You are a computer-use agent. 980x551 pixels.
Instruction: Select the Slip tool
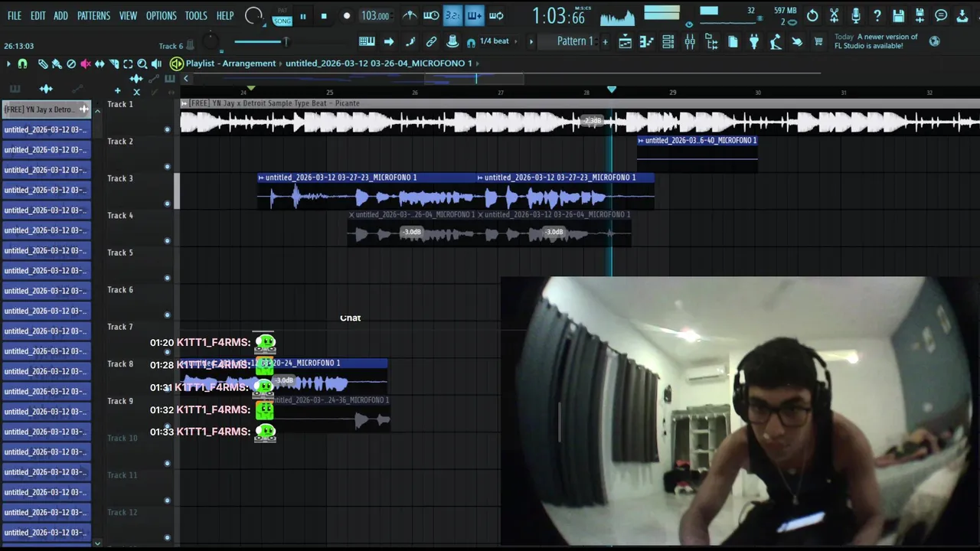tap(100, 64)
